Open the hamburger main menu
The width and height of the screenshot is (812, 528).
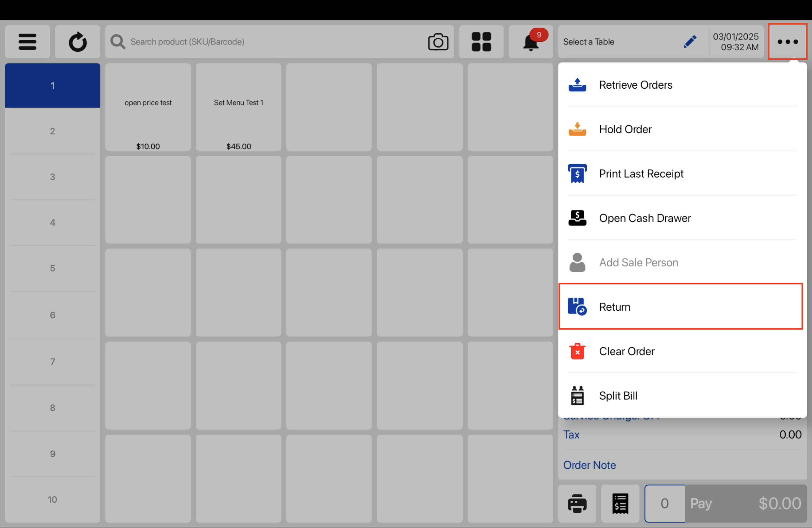coord(27,42)
